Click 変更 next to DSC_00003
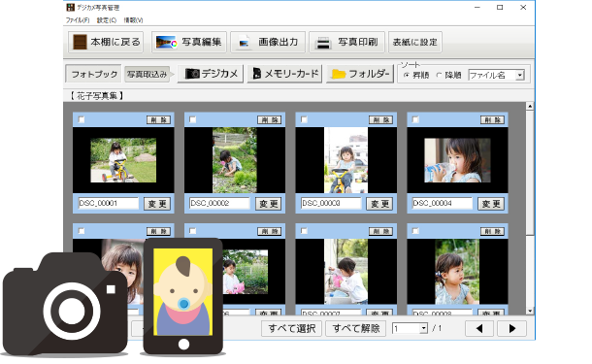Viewport: 592px width, 364px height. click(x=379, y=204)
